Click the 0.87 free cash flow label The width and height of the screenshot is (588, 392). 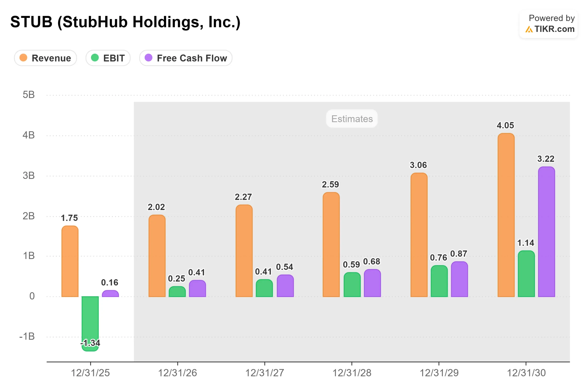tap(459, 254)
